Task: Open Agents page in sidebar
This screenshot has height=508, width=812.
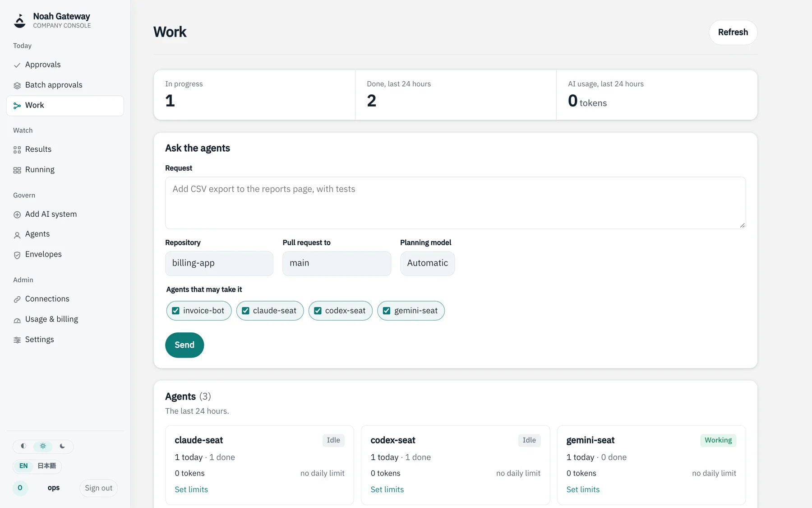Action: 65,234
